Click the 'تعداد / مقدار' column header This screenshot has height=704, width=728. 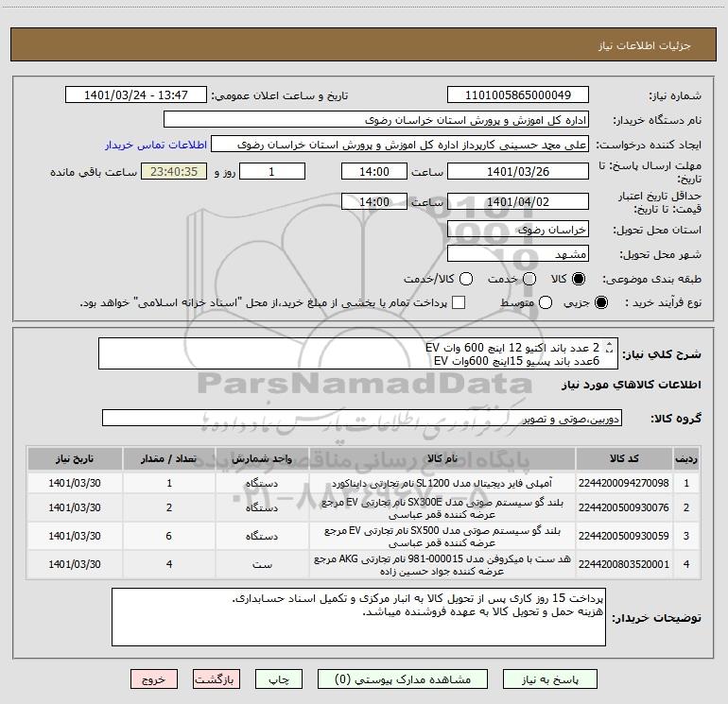[169, 459]
